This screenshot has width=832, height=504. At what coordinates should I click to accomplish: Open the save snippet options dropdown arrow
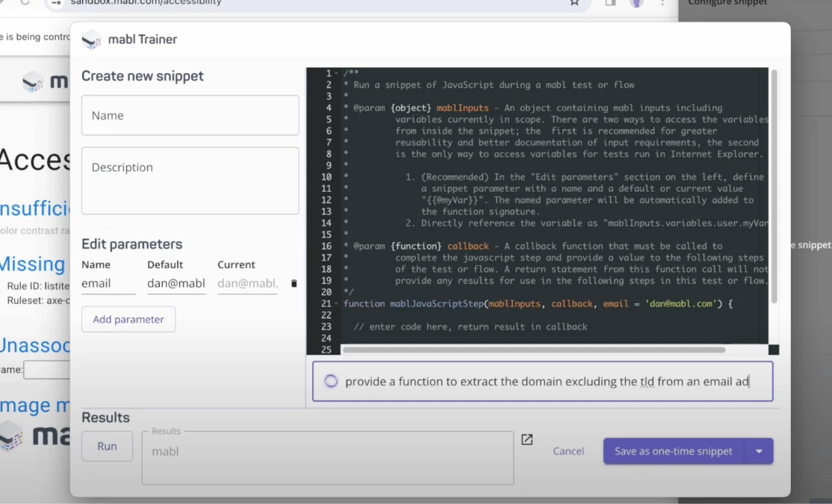tap(759, 451)
